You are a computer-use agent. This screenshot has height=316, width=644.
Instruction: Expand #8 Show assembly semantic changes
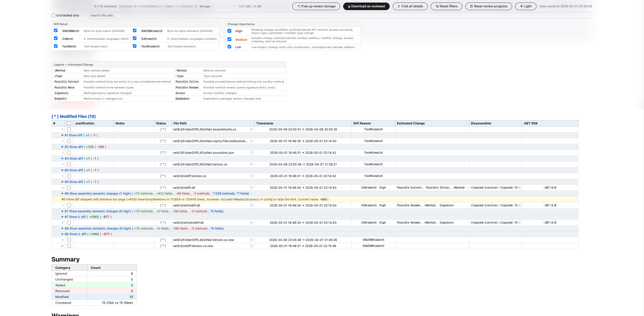point(143,229)
